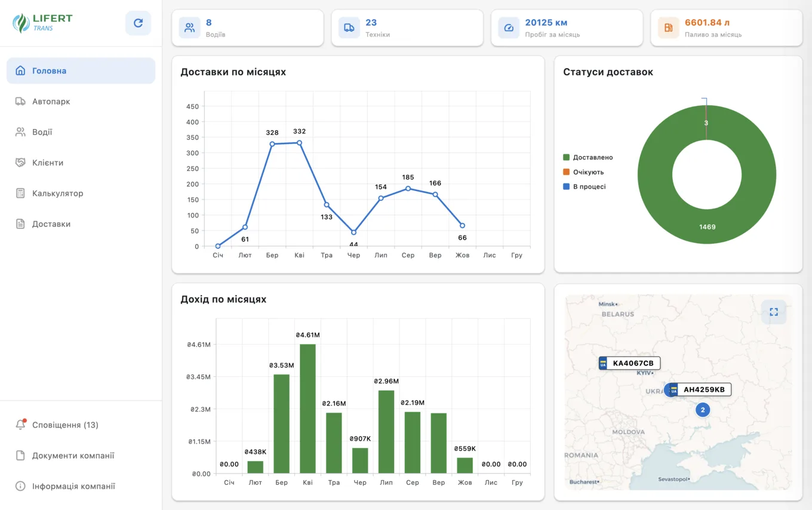This screenshot has height=510, width=812.
Task: Click the fuel pump icon on the fuel card
Action: click(x=669, y=27)
